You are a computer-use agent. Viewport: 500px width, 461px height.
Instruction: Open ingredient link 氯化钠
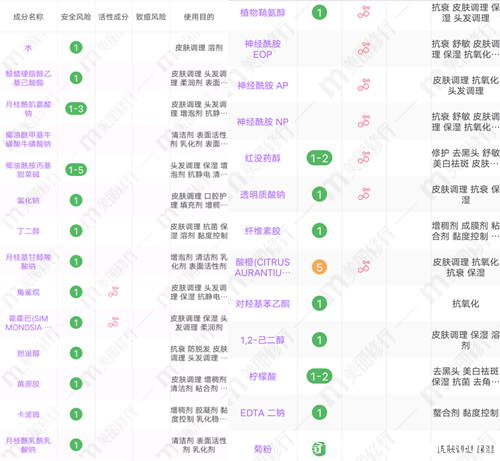point(28,200)
